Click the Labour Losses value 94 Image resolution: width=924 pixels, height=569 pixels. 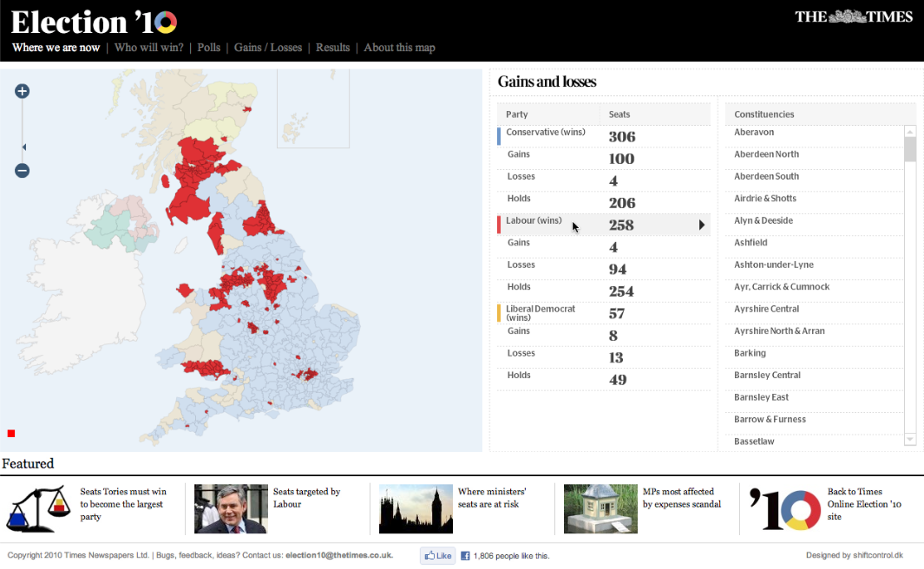click(x=618, y=269)
